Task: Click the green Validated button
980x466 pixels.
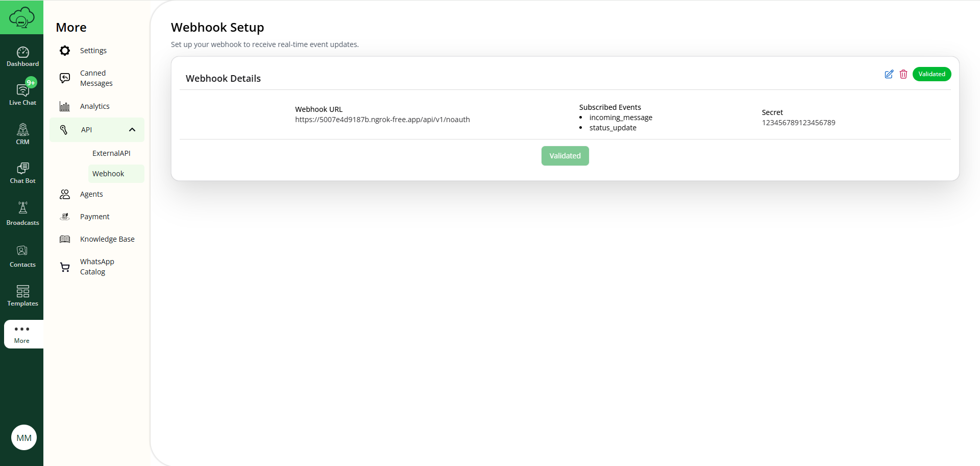Action: pos(565,155)
